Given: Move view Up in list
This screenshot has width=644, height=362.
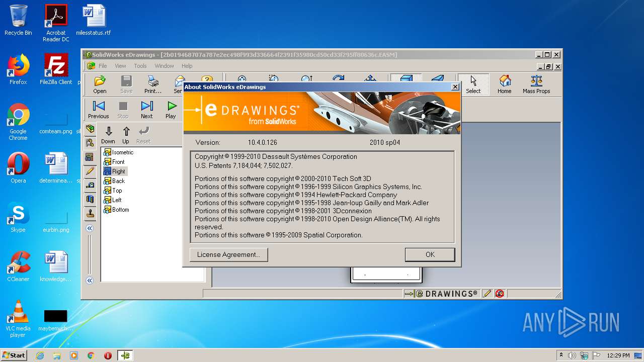Looking at the screenshot, I should pos(126,135).
